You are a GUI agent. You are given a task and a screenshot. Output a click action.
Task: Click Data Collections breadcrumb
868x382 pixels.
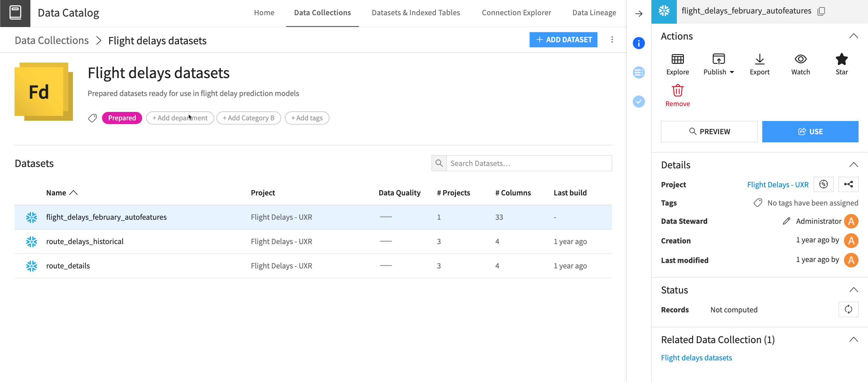point(52,40)
